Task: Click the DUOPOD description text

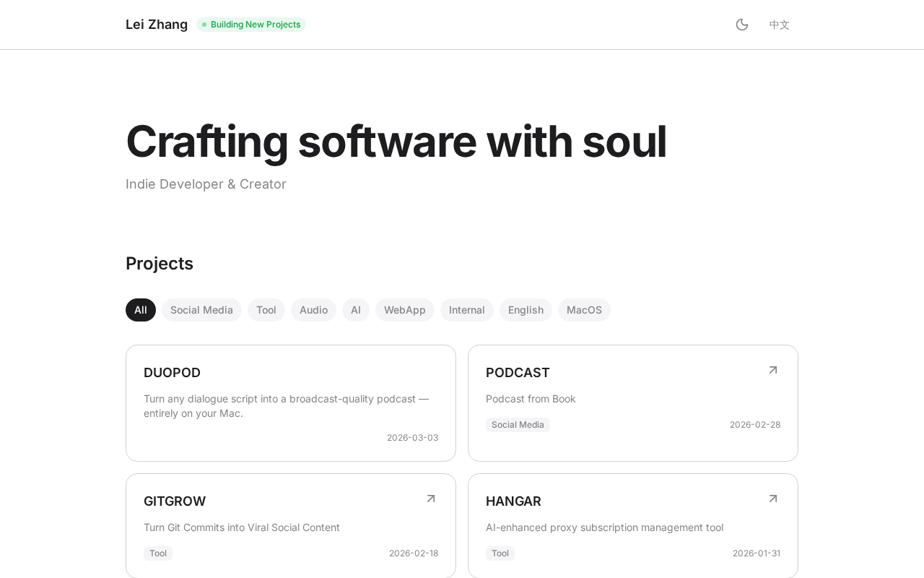Action: pyautogui.click(x=287, y=406)
